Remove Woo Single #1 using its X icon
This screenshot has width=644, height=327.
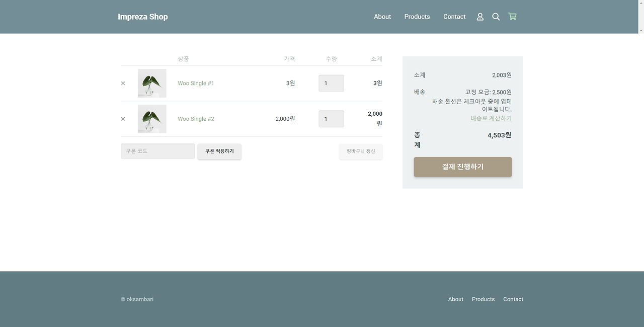tap(123, 83)
